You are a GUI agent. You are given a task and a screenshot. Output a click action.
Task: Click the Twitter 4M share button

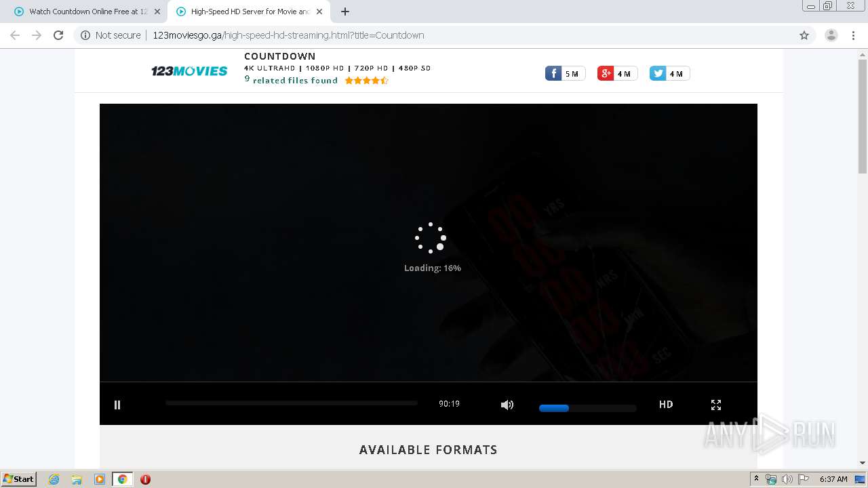[669, 73]
